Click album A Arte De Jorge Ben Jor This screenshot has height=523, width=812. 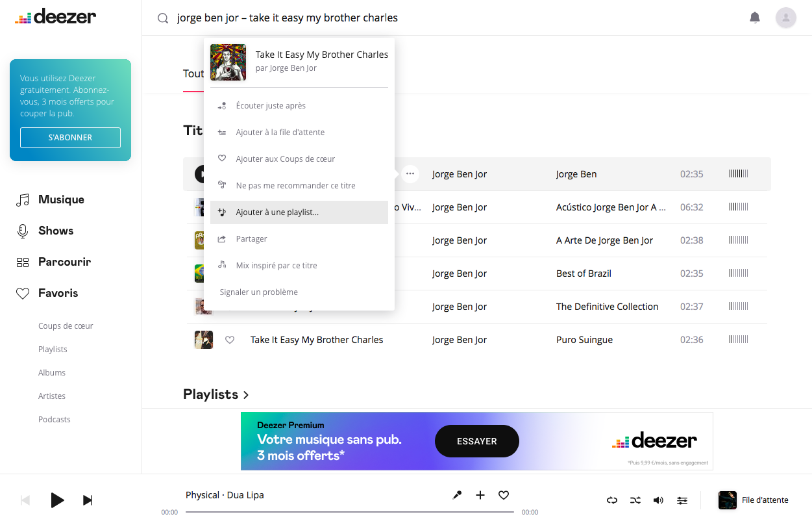pos(605,240)
